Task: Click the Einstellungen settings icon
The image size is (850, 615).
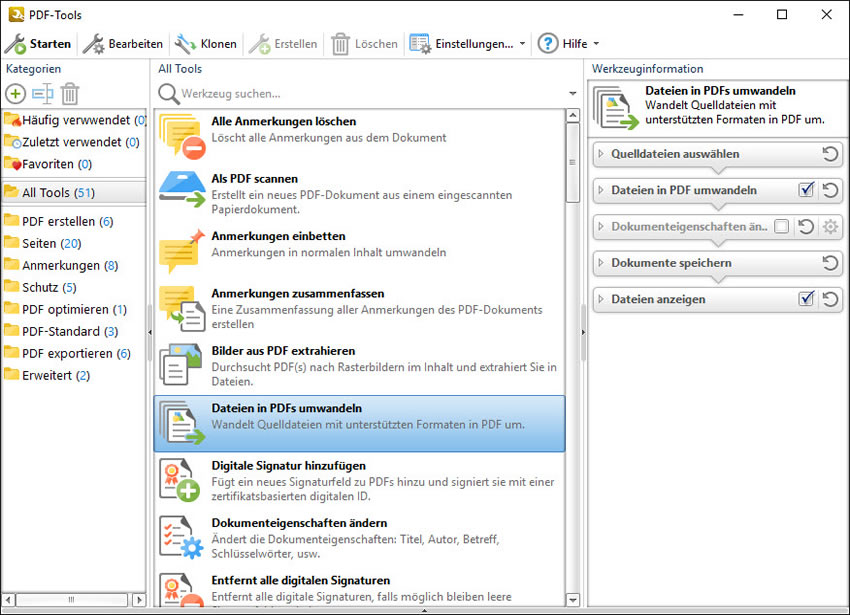Action: [x=420, y=44]
